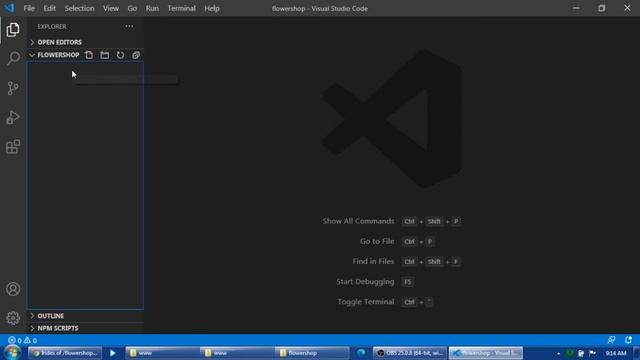Open the Edge browser taskbar icon
This screenshot has height=360, width=640.
[x=361, y=353]
